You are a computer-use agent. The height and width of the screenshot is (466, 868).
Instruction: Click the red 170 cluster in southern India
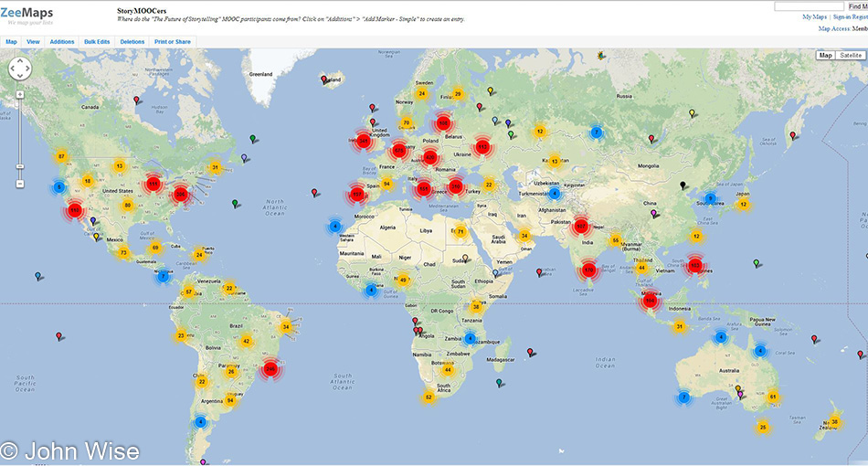pyautogui.click(x=588, y=270)
